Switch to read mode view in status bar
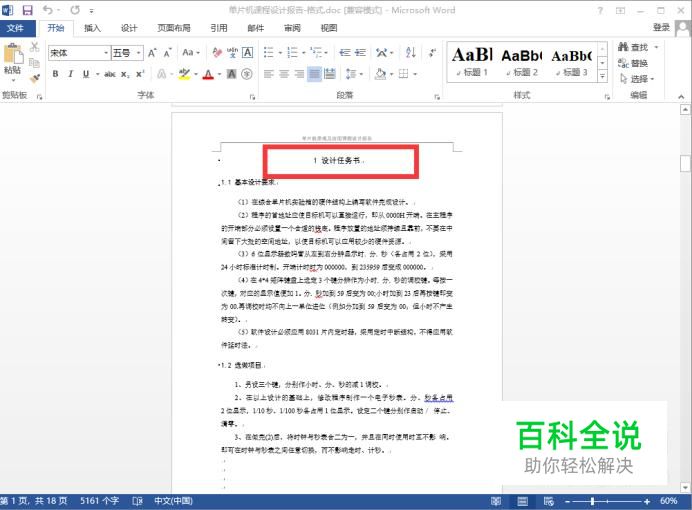This screenshot has height=510, width=692. [x=496, y=501]
